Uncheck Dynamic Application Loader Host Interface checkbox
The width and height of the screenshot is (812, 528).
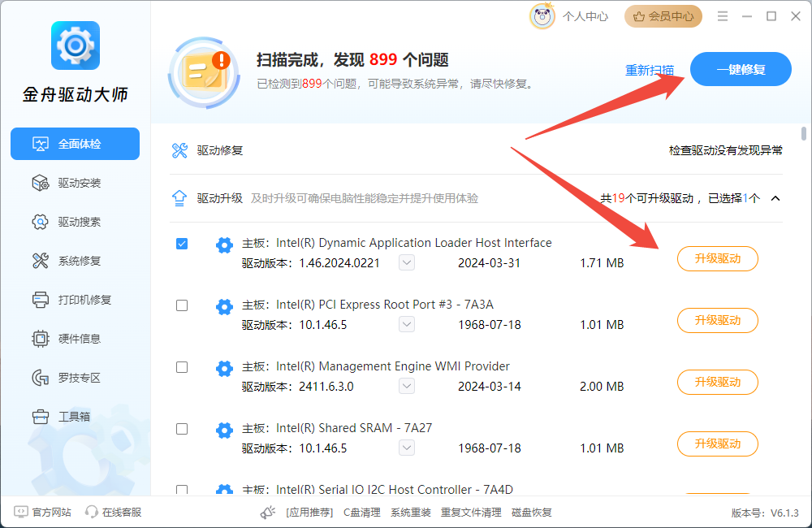pyautogui.click(x=182, y=244)
